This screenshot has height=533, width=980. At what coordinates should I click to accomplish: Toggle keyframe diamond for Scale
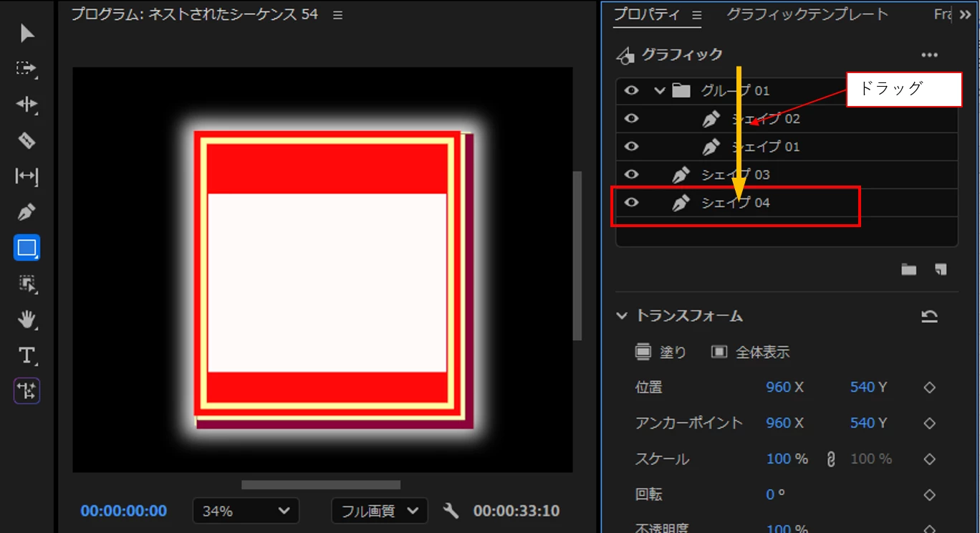pos(929,459)
